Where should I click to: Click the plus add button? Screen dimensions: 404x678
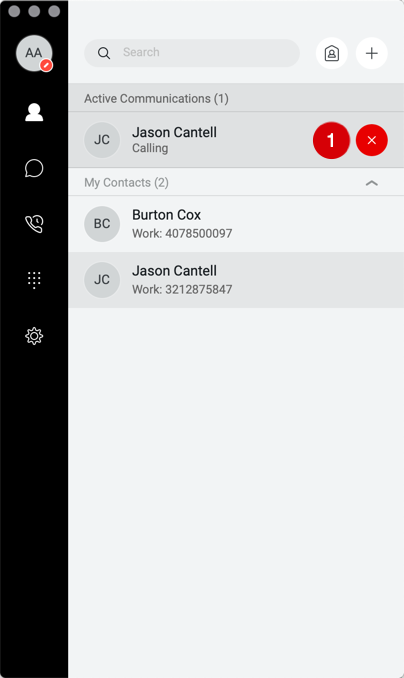click(372, 53)
